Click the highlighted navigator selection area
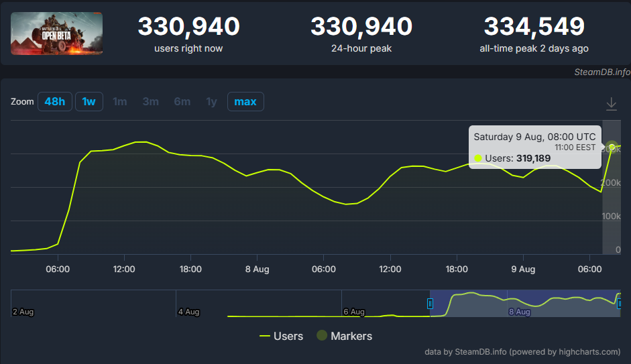Screen dimensions: 631x364 (x=525, y=303)
